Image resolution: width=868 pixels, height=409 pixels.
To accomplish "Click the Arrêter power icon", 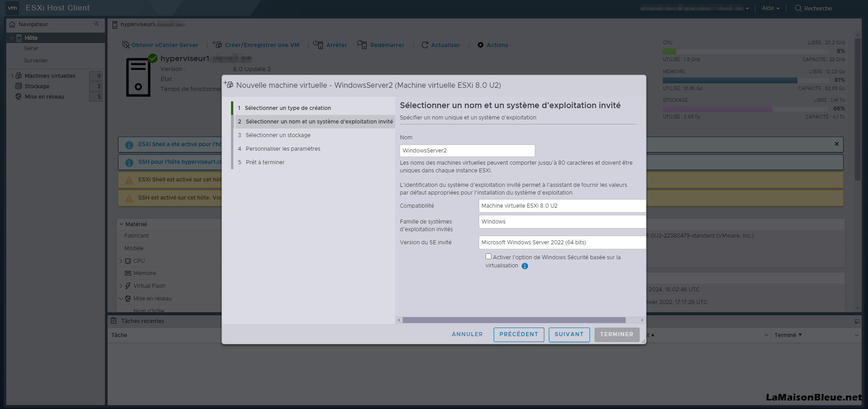I will pyautogui.click(x=318, y=44).
